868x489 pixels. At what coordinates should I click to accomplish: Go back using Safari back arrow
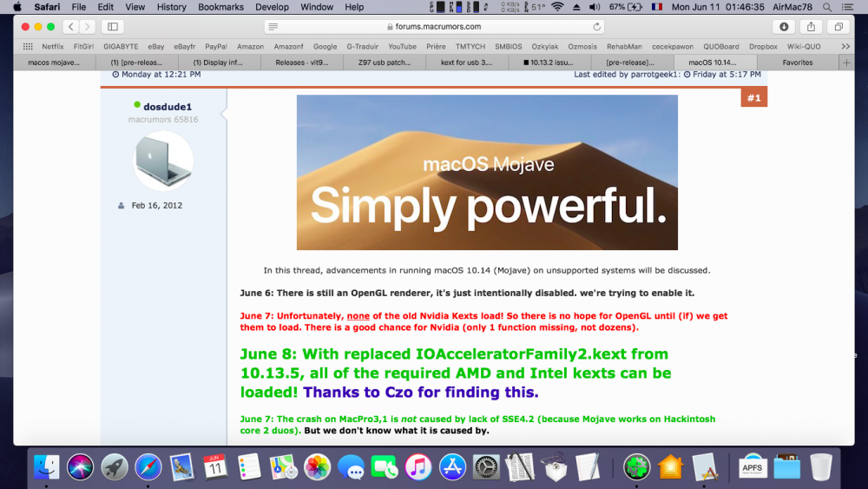71,27
